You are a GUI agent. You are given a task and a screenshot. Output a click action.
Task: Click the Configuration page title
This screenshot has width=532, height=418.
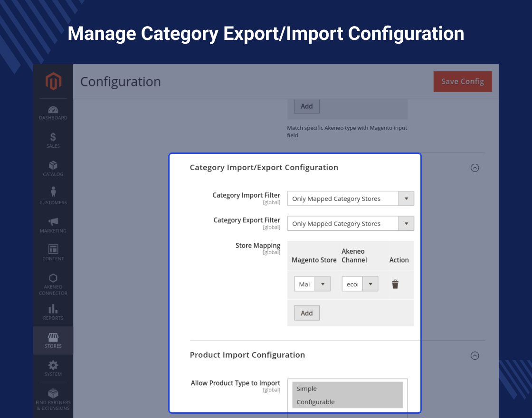tap(121, 82)
